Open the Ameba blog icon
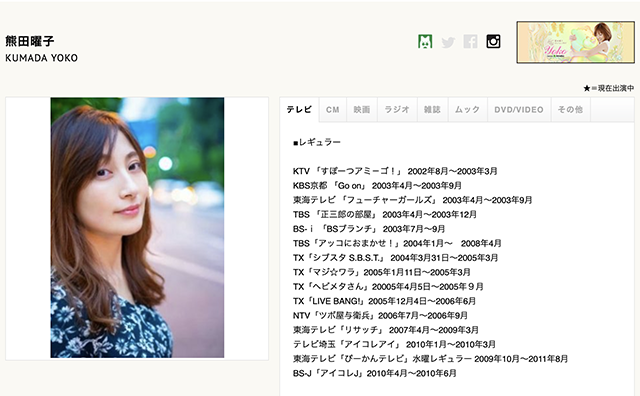 (425, 42)
